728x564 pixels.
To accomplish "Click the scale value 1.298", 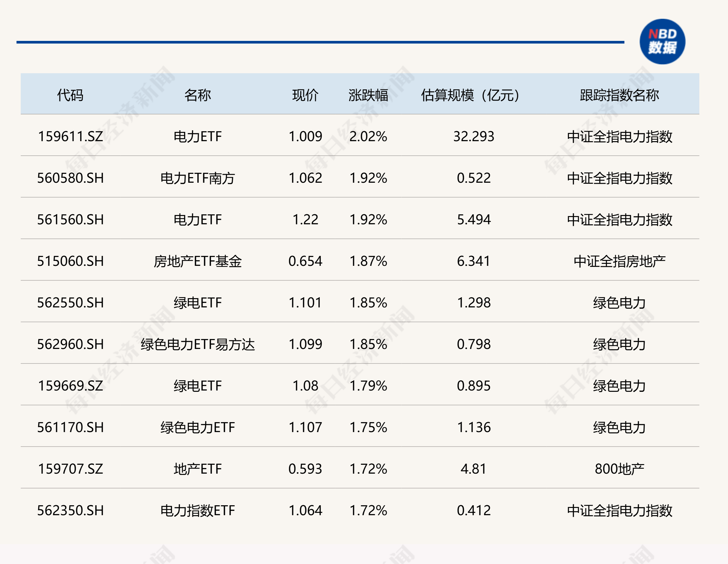I will [x=474, y=302].
